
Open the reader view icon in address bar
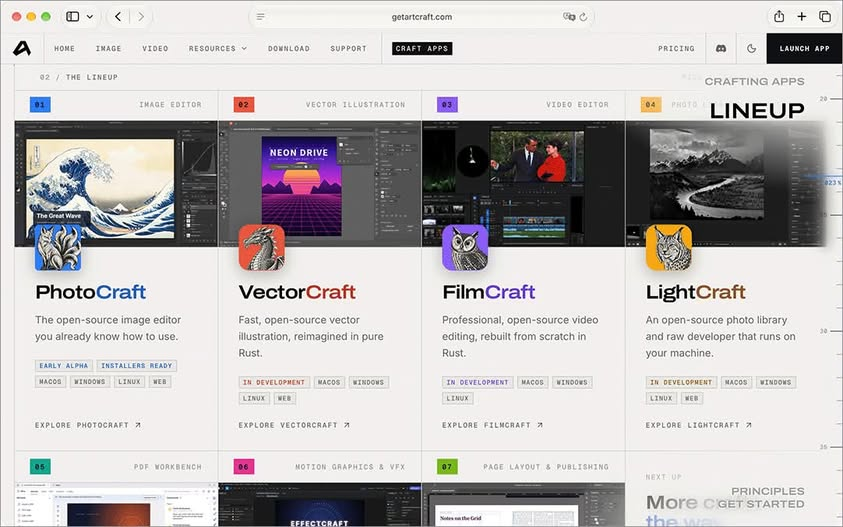[x=261, y=17]
